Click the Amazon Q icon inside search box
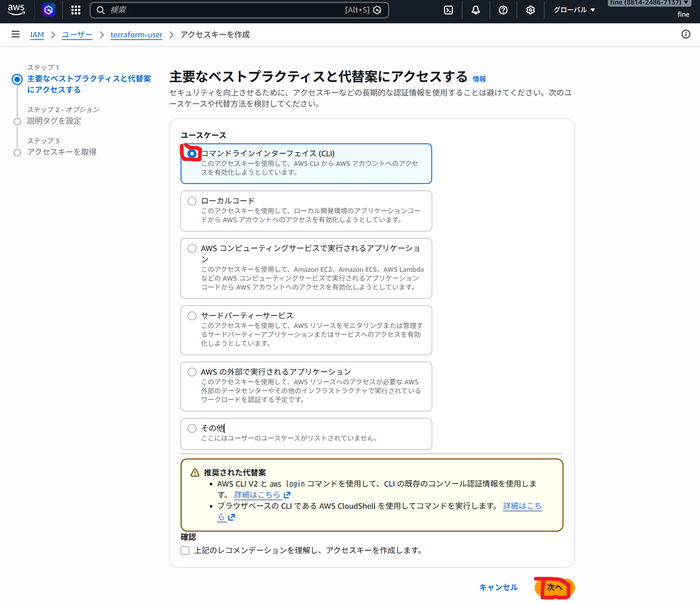This screenshot has width=700, height=605. pos(377,10)
